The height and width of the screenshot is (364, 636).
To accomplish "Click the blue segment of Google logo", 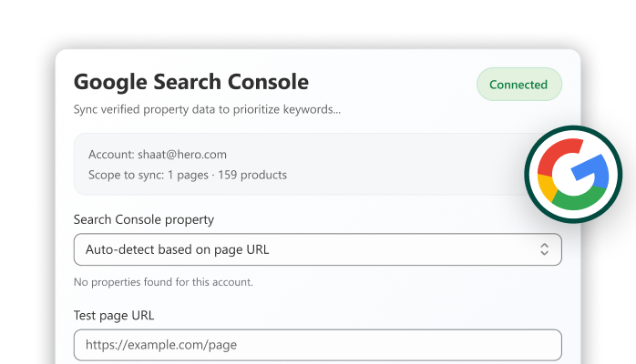I will [594, 172].
